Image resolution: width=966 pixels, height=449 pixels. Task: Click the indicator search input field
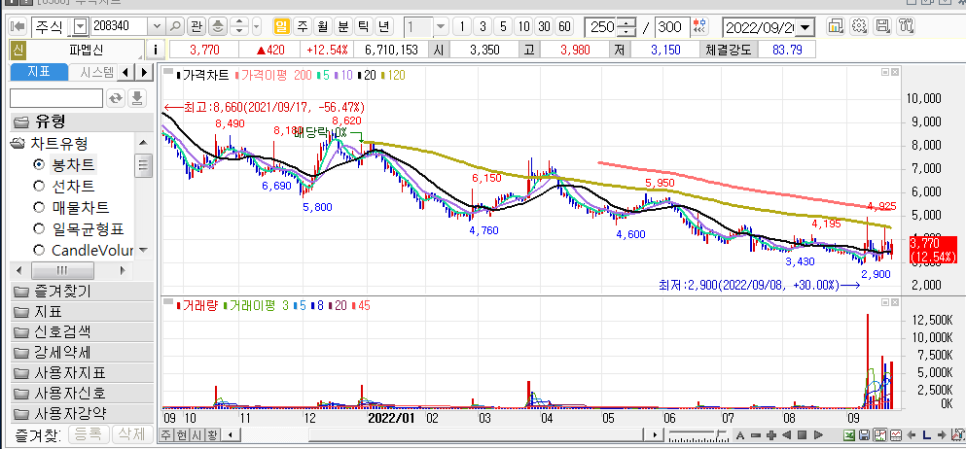point(56,97)
